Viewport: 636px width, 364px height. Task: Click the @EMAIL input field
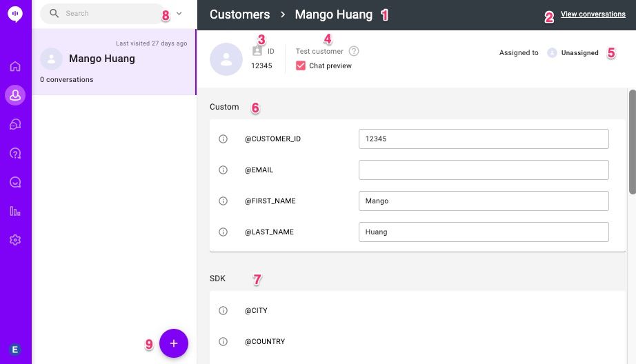pos(484,170)
